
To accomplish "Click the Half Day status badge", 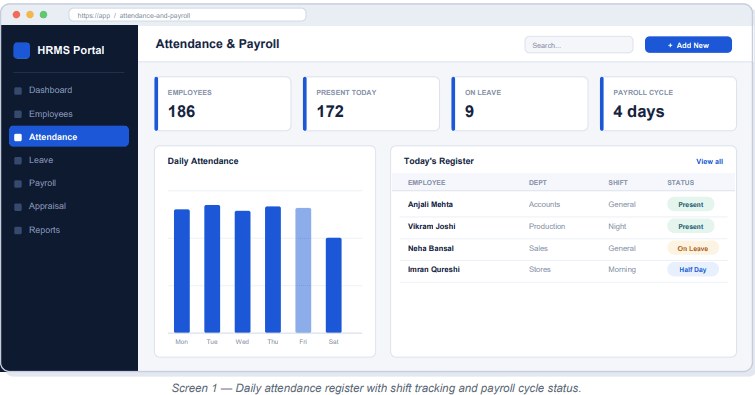I will coord(692,269).
